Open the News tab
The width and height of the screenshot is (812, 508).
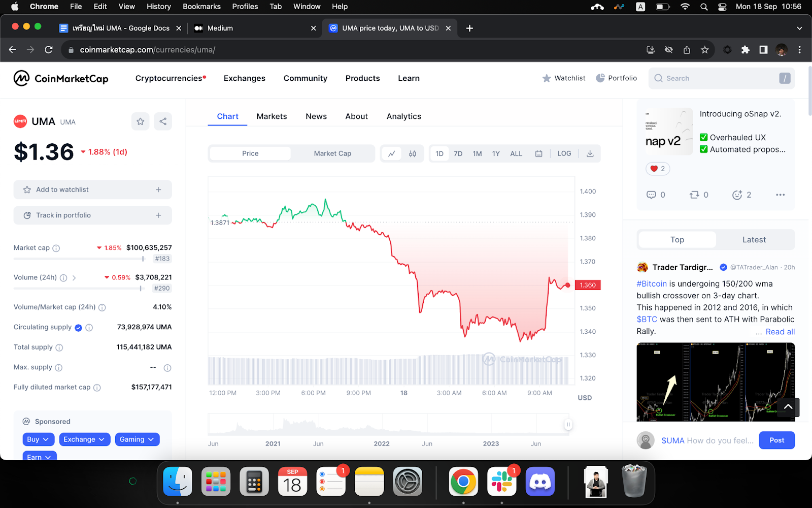[x=316, y=116]
